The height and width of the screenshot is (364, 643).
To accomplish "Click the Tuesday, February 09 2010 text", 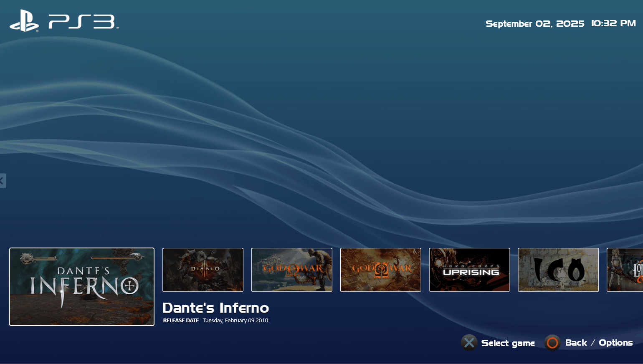I will point(235,321).
